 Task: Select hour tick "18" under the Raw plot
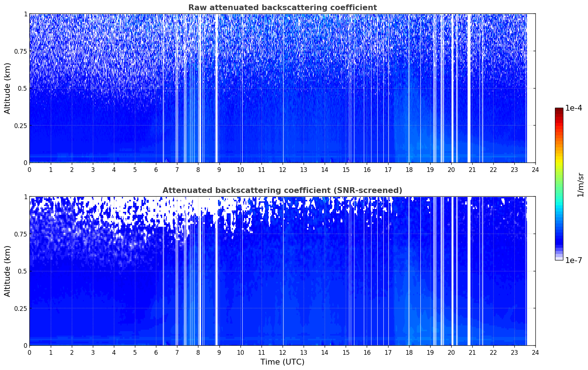click(x=409, y=169)
